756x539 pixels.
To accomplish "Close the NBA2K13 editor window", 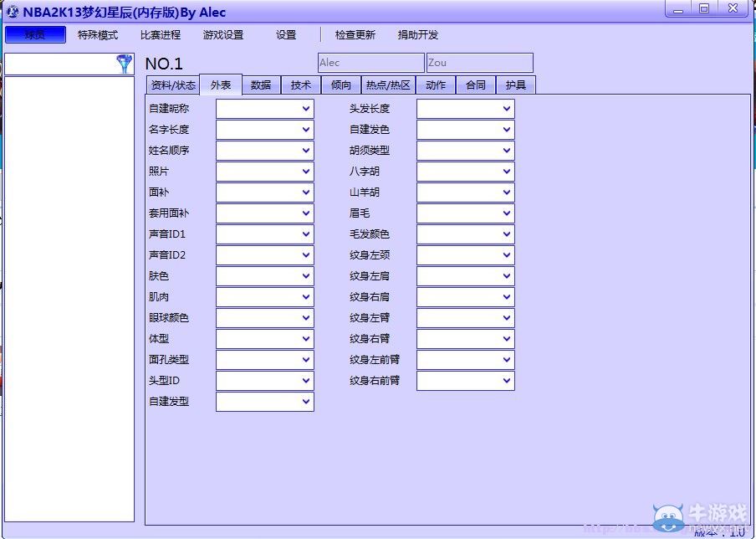I will click(733, 8).
